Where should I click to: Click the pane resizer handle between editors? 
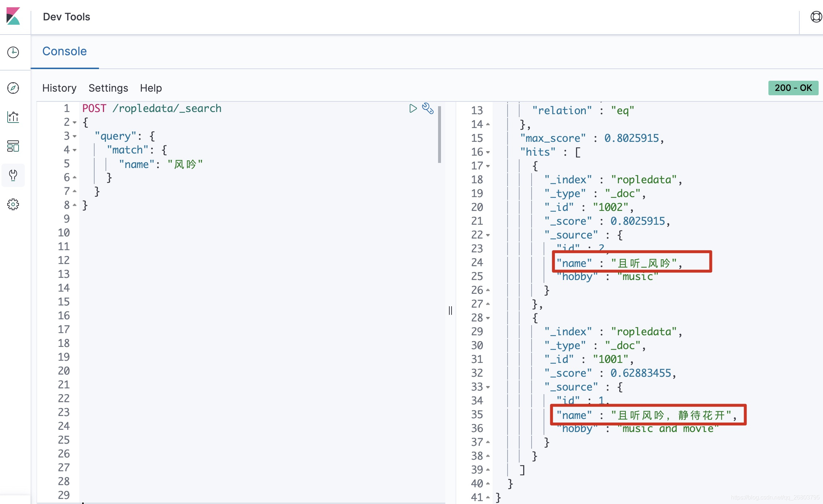point(450,310)
